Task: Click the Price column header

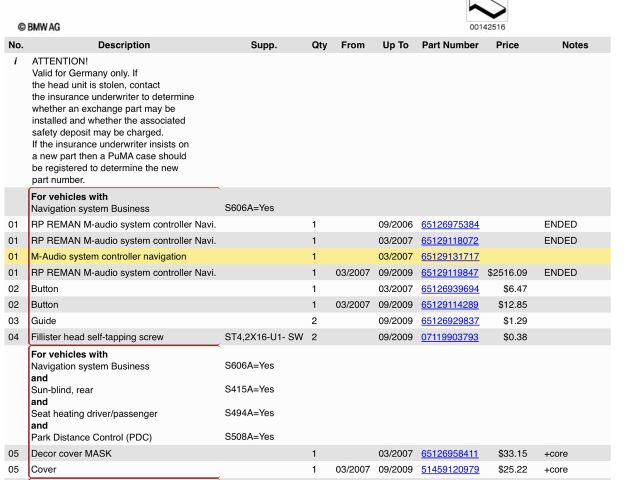Action: click(x=507, y=45)
